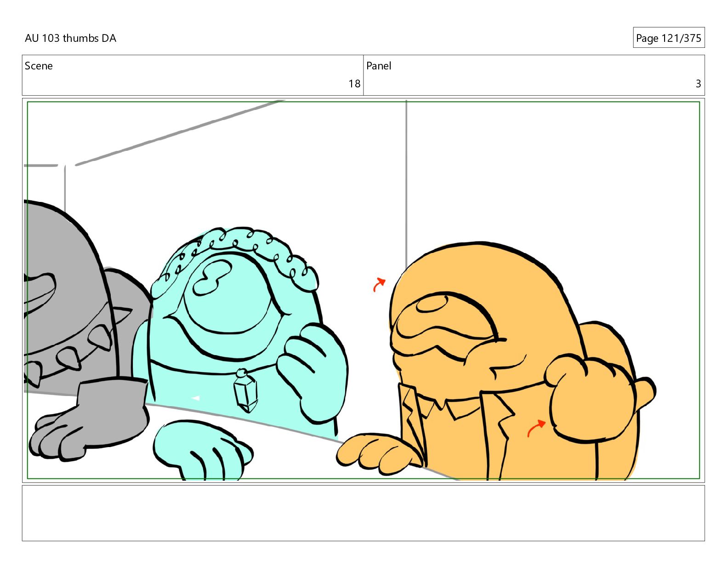Click the 'Panel' label
Viewport: 728px width, 563px height.
[x=379, y=66]
